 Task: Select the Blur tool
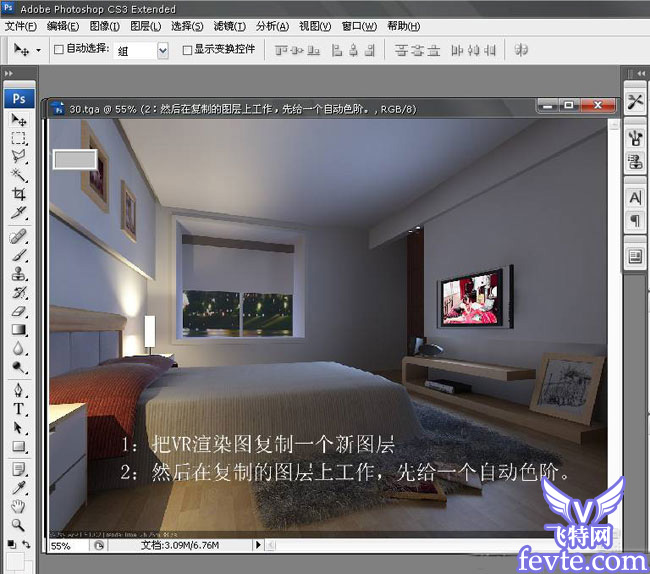18,348
